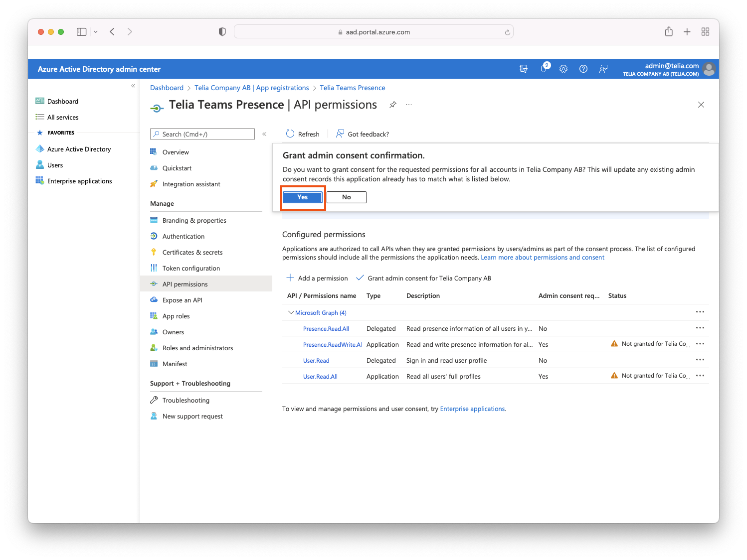
Task: Go to Dashboard breadcrumb
Action: click(167, 88)
